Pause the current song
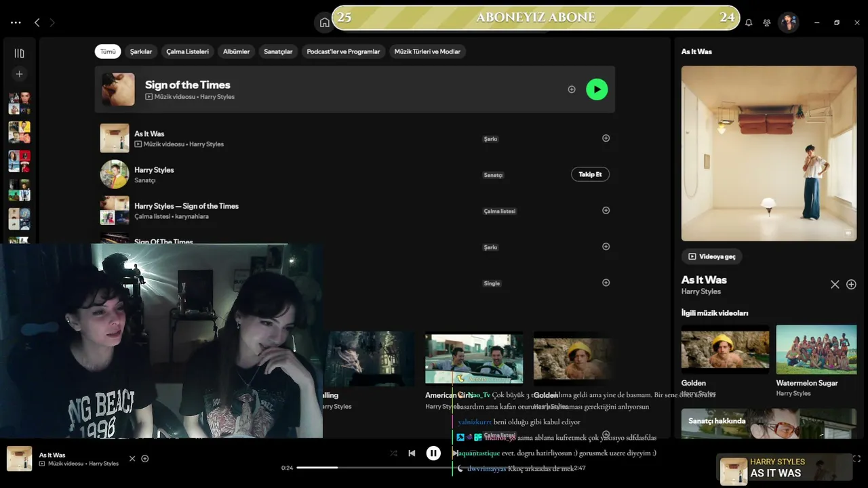This screenshot has width=868, height=488. pos(433,453)
